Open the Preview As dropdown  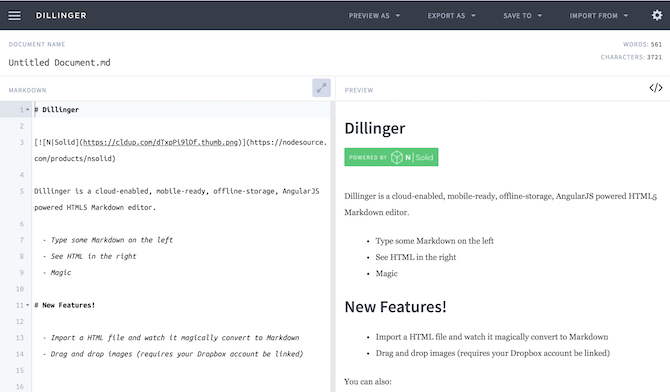point(374,16)
